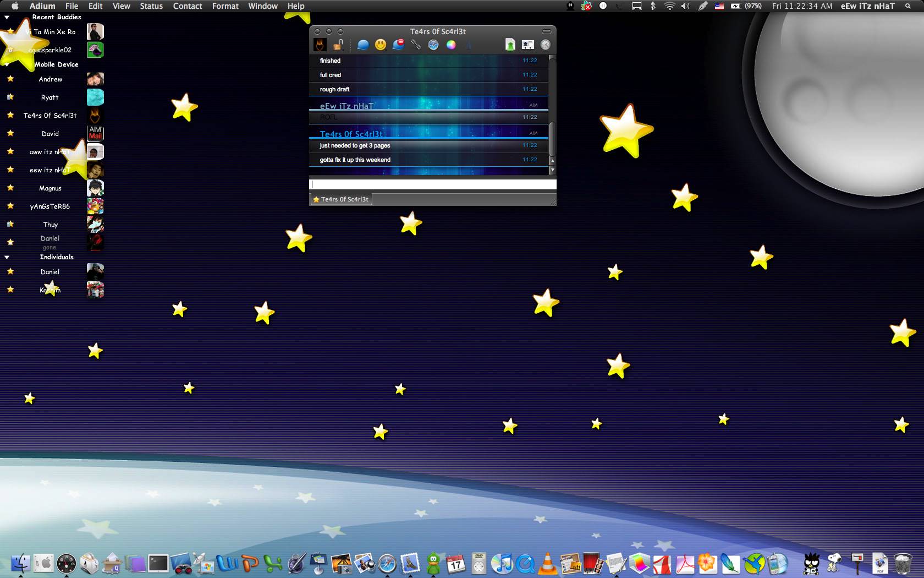924x578 pixels.
Task: Open Safari compass in Dock
Action: coord(387,564)
